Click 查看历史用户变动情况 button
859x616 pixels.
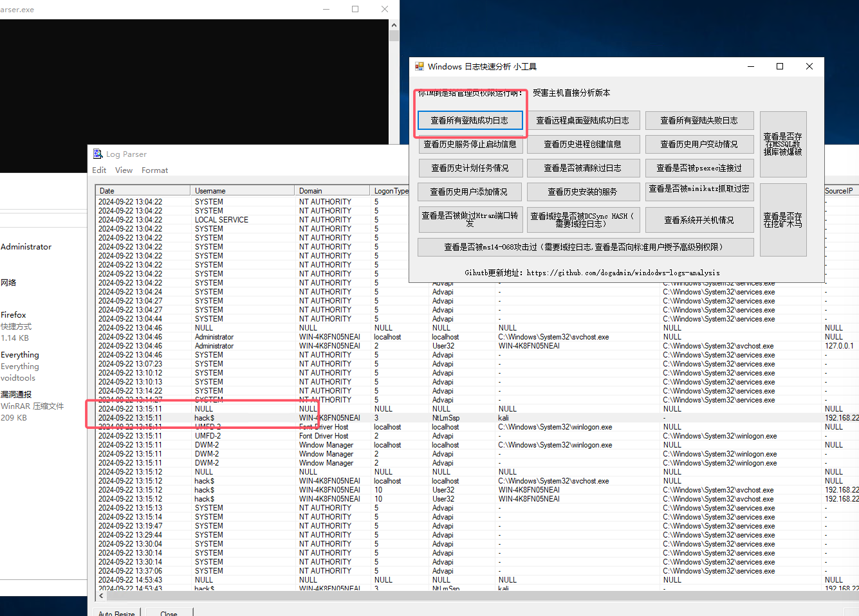point(699,144)
